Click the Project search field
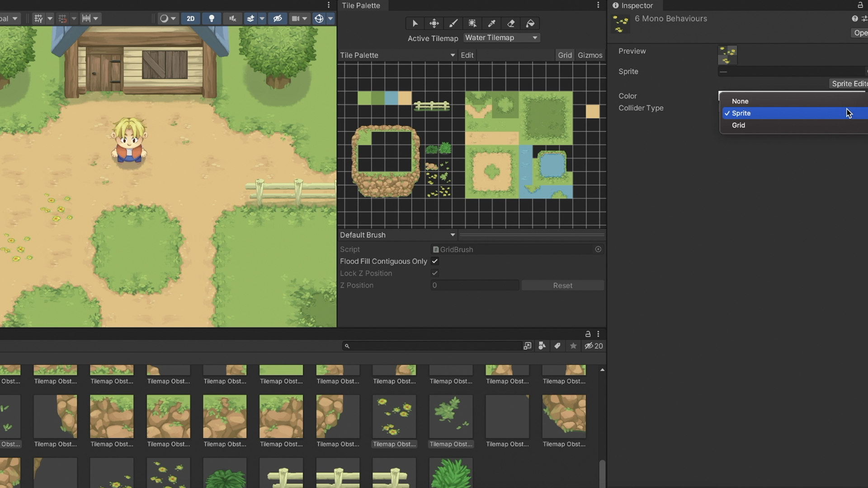Screen dimensions: 868x488 coord(432,346)
